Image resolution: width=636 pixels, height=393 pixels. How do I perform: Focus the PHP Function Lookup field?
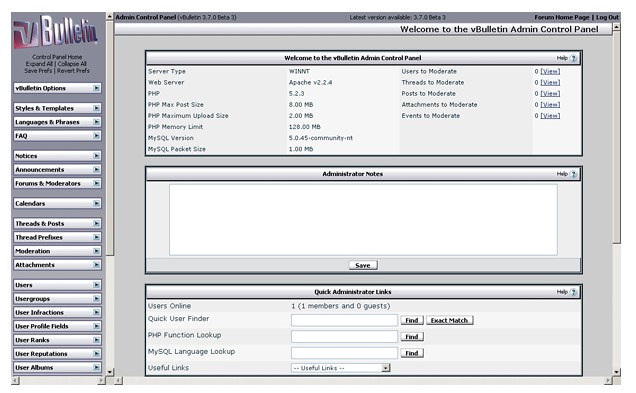click(344, 337)
